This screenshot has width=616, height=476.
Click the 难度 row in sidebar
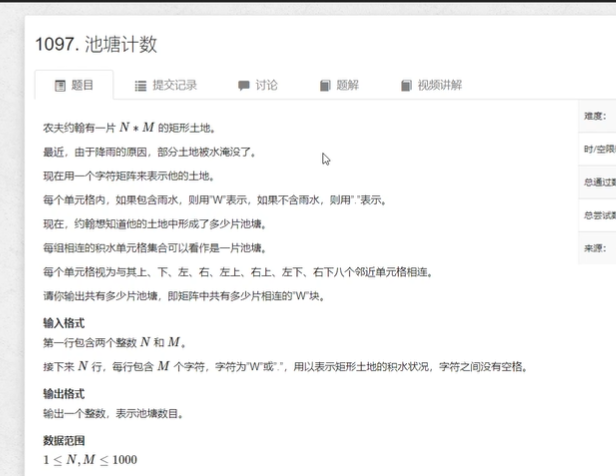tap(597, 116)
